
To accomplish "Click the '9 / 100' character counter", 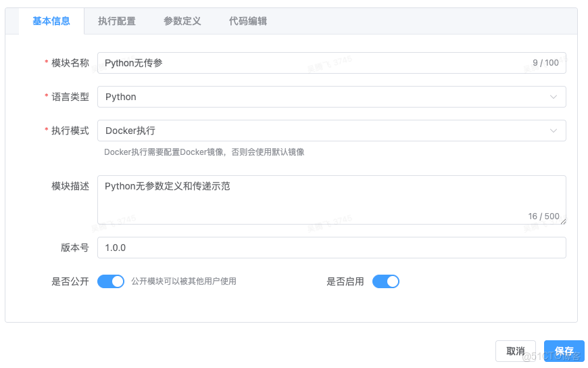I will [545, 63].
